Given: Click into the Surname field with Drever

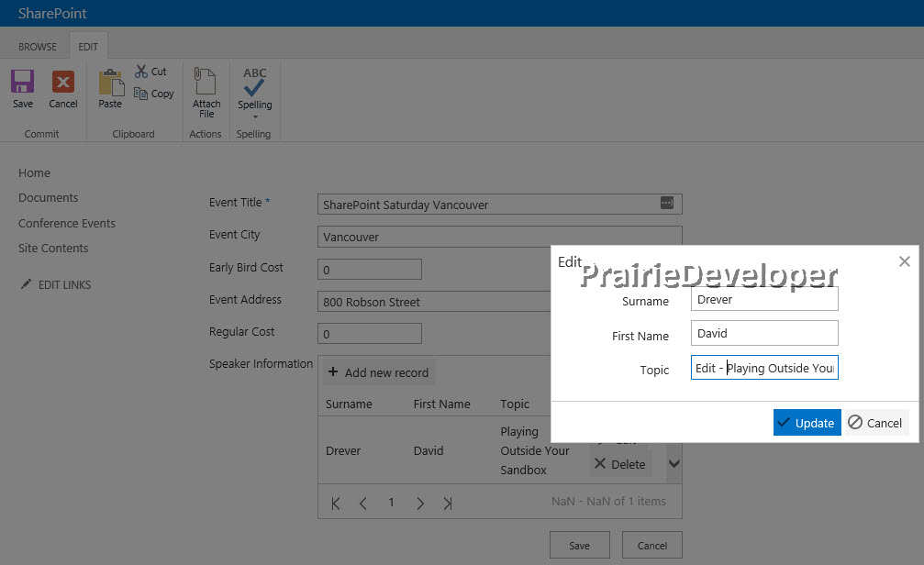Looking at the screenshot, I should pos(764,299).
